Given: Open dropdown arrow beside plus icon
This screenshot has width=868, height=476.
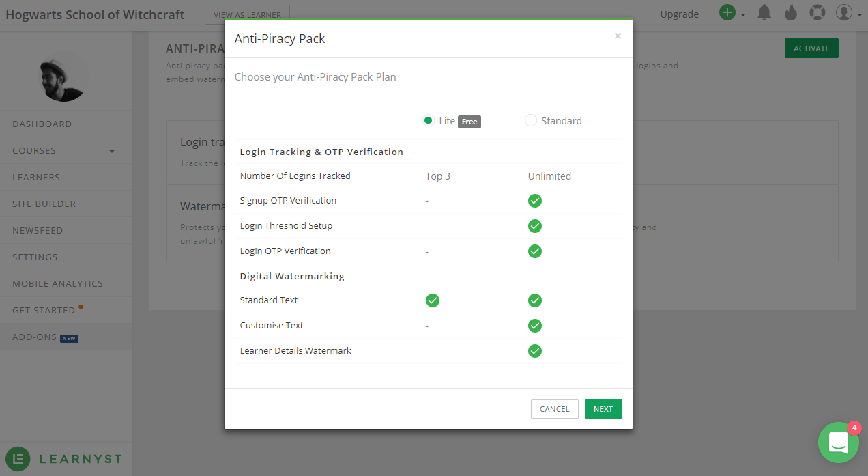Looking at the screenshot, I should [743, 14].
